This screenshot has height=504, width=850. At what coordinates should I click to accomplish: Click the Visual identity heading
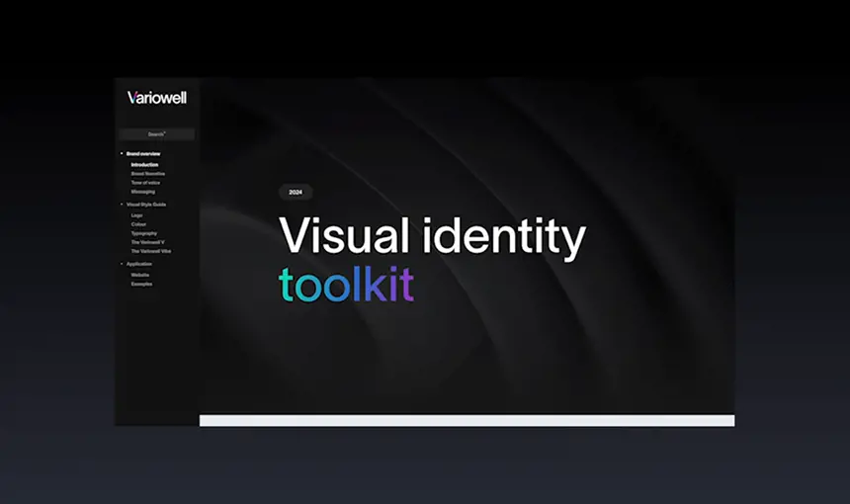coord(432,237)
